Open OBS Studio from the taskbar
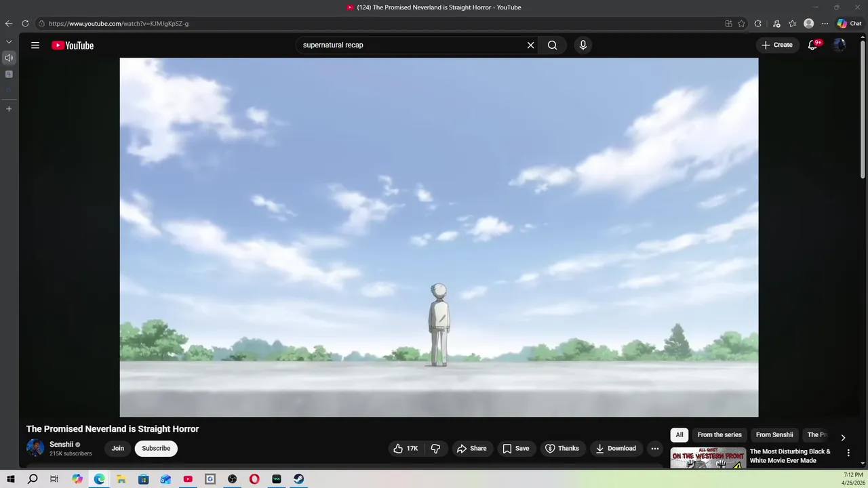Screen dimensions: 868x488 (x=232, y=479)
